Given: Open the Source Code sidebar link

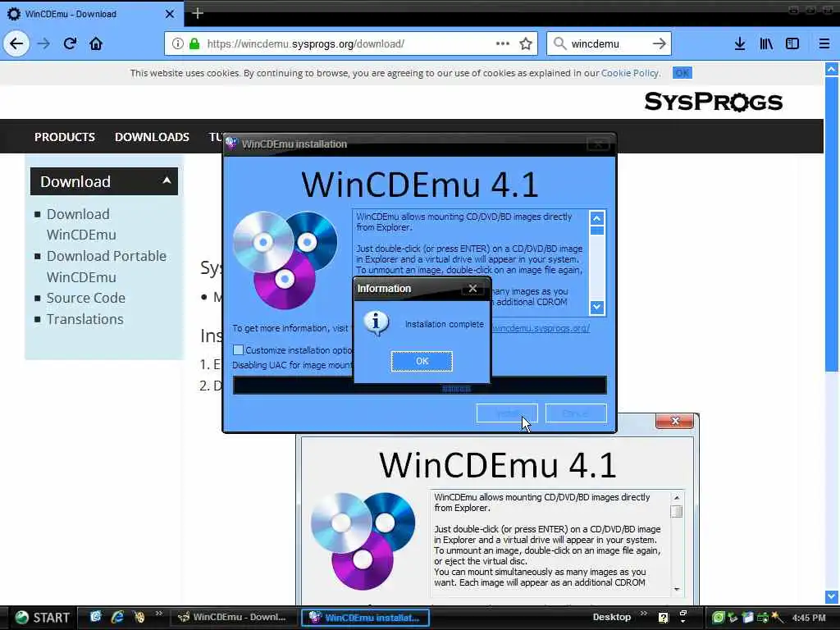Looking at the screenshot, I should coord(85,298).
